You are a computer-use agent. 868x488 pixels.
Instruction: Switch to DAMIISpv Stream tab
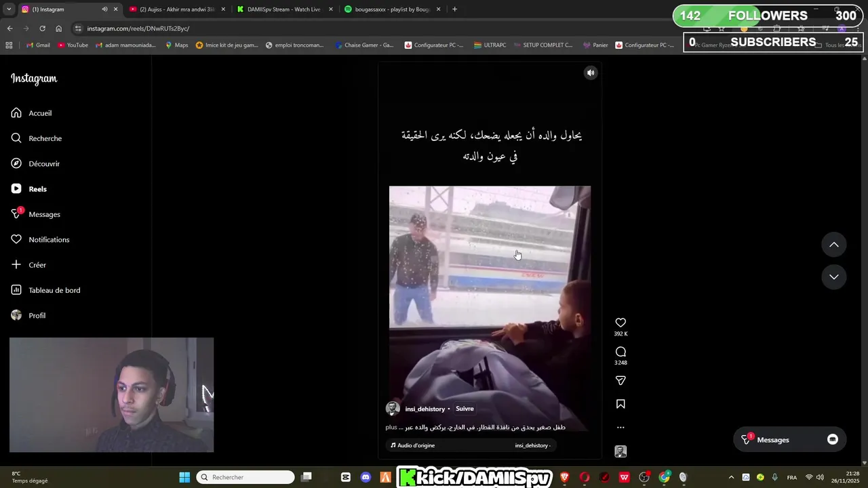pyautogui.click(x=283, y=9)
